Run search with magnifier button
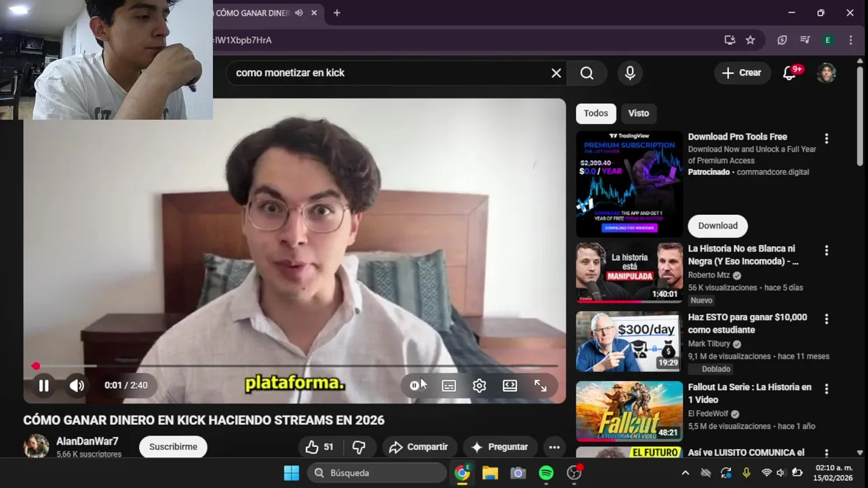The width and height of the screenshot is (868, 488). coord(587,73)
